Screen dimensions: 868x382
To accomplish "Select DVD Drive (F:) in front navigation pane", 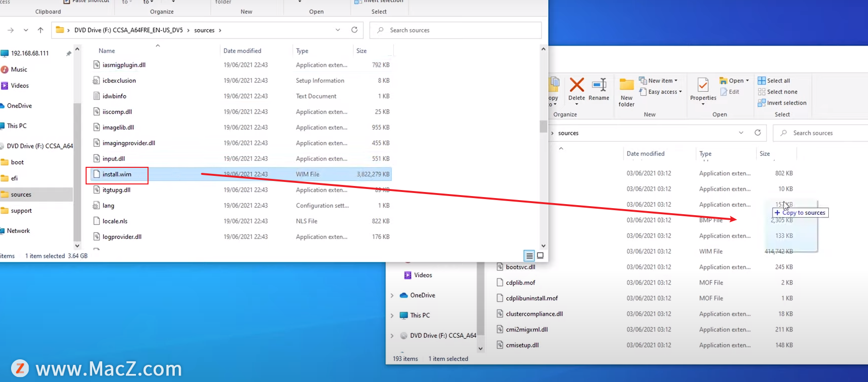I will click(40, 146).
